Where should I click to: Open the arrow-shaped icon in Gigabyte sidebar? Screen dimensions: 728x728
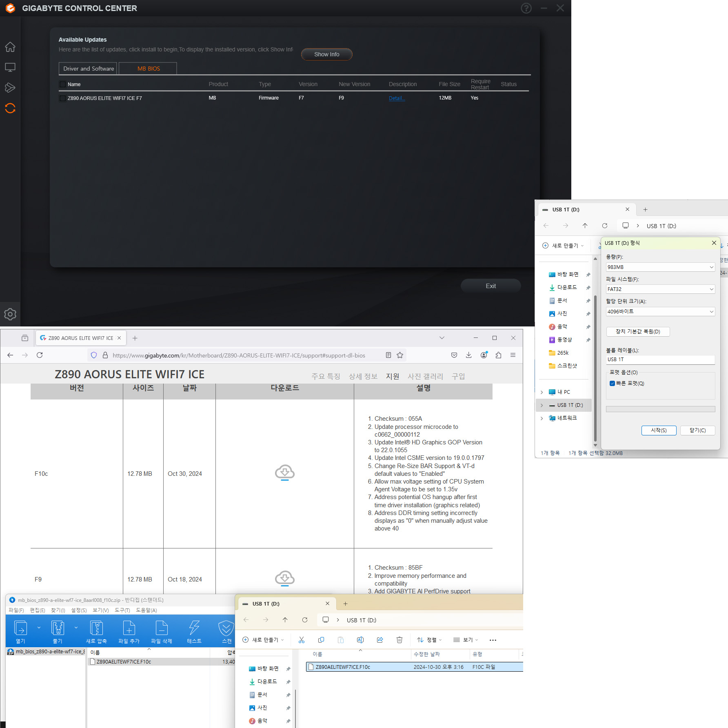coord(10,88)
